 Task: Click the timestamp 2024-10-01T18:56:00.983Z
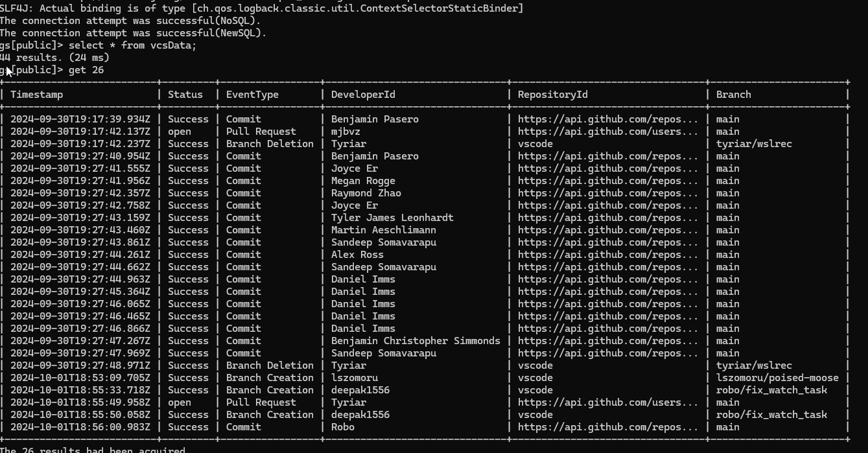point(80,427)
